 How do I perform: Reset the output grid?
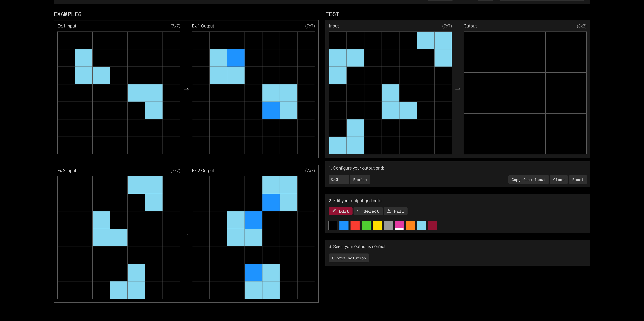coord(577,180)
